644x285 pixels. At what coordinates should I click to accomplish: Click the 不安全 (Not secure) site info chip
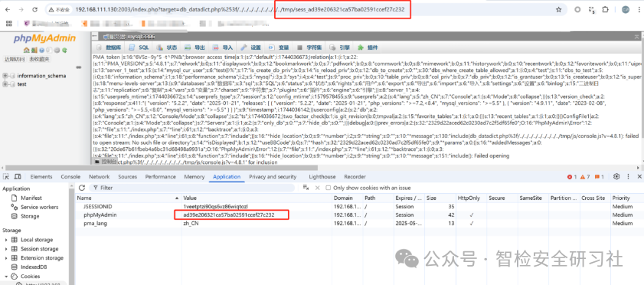coord(59,9)
